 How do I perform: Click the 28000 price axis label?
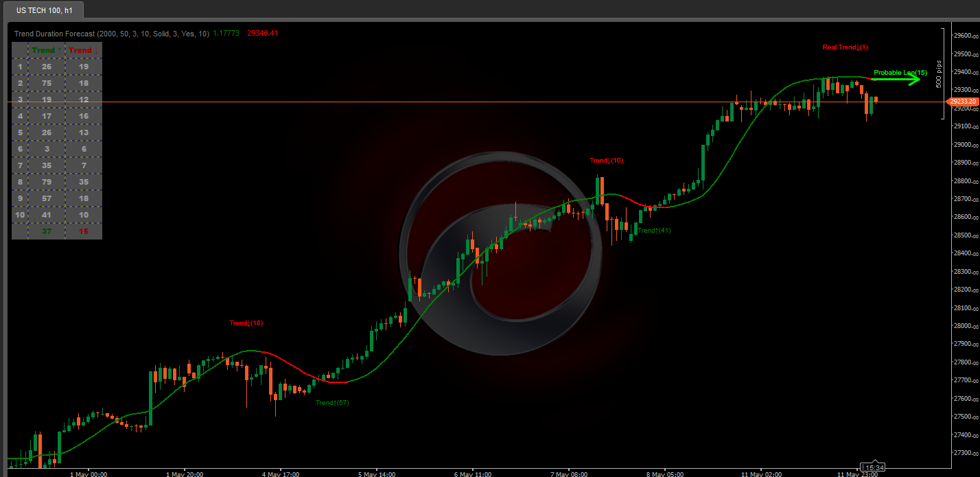click(x=966, y=326)
